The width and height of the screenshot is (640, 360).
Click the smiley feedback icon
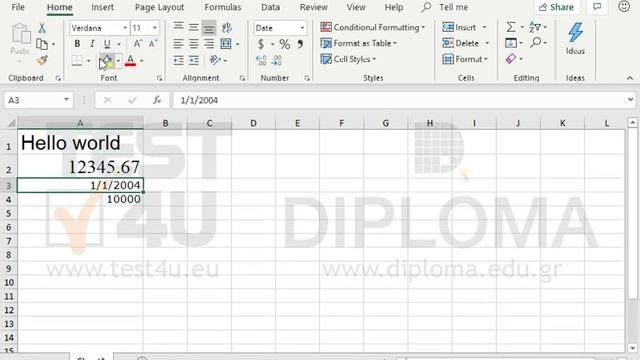pyautogui.click(x=624, y=7)
